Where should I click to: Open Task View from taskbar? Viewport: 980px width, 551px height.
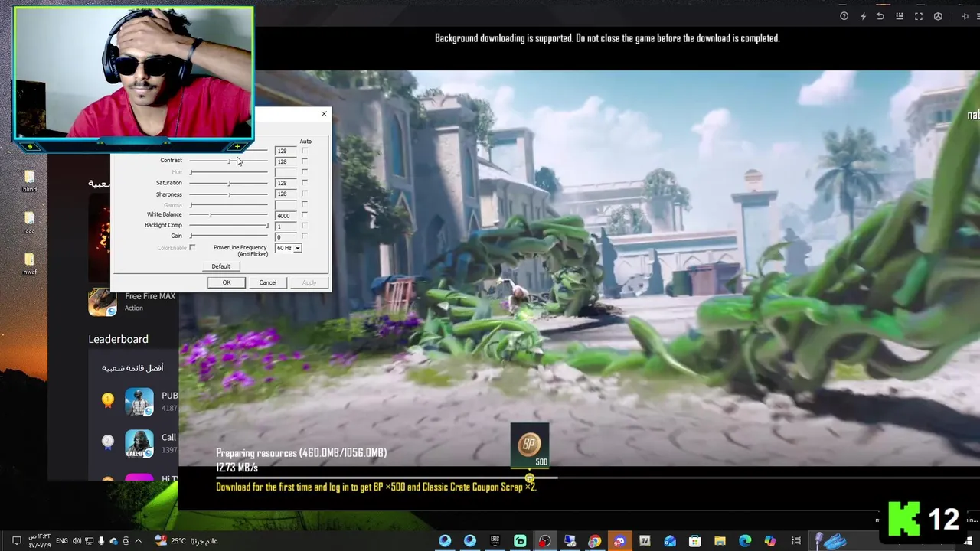point(796,541)
